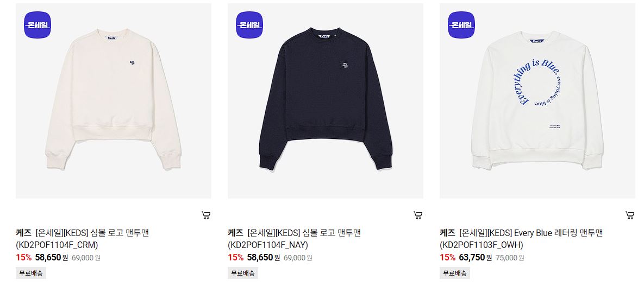
Task: Click 63,750원 sale price
Action: pos(475,258)
